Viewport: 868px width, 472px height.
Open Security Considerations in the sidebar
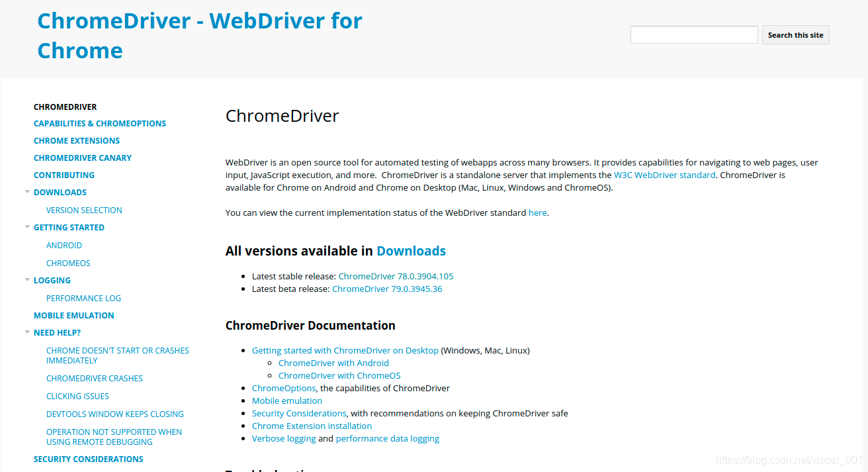[89, 459]
